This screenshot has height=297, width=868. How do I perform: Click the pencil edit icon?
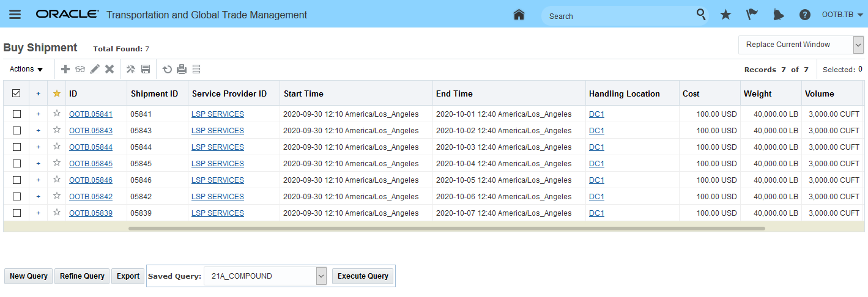point(95,69)
